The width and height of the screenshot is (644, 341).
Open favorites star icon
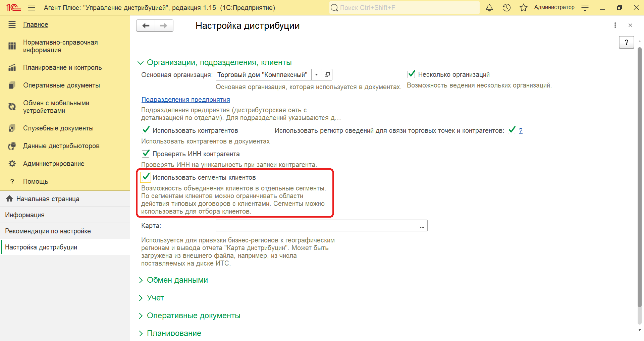(524, 7)
